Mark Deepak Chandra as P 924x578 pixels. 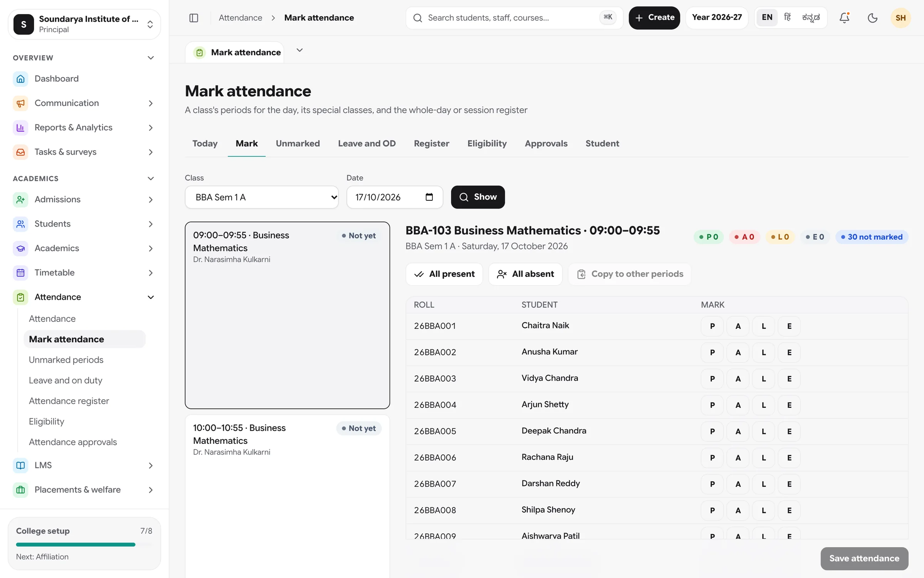(712, 432)
